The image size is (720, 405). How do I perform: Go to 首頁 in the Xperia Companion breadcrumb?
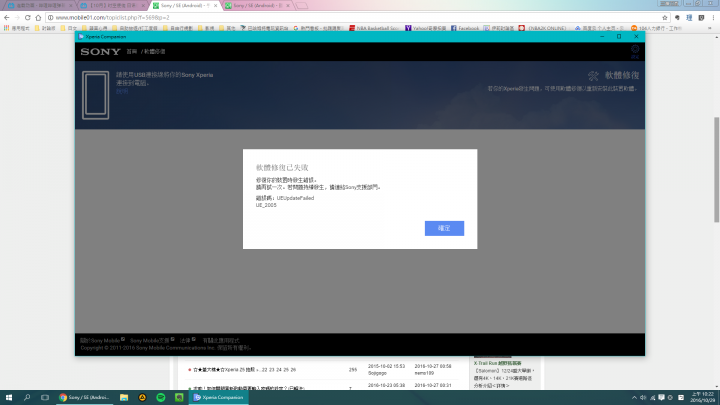coord(132,51)
